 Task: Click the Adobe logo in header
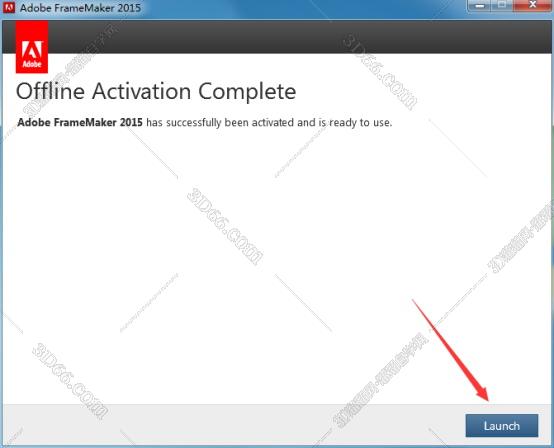[x=32, y=47]
